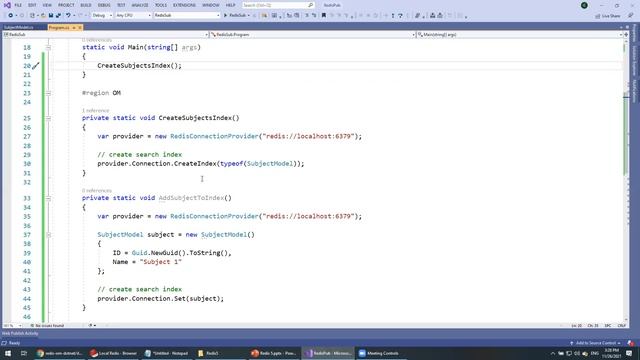640x360 pixels.
Task: Click the Web Publish Activity panel tab
Action: (x=20, y=333)
